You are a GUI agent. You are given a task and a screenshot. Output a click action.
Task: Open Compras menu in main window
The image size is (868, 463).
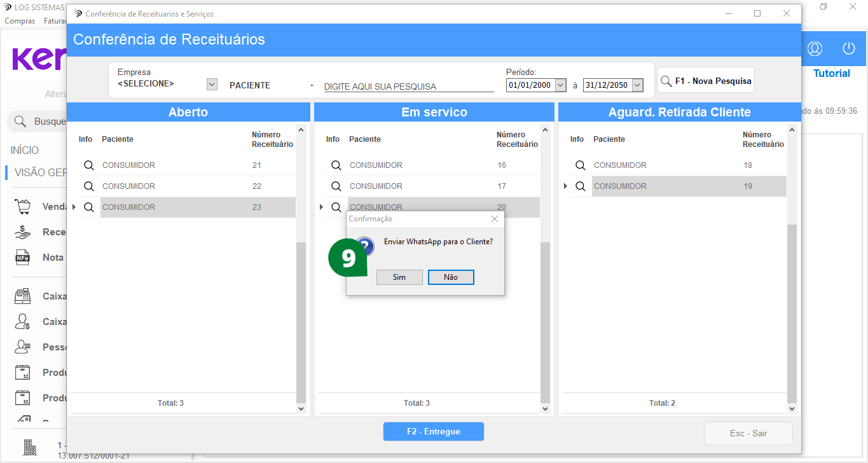(x=20, y=21)
